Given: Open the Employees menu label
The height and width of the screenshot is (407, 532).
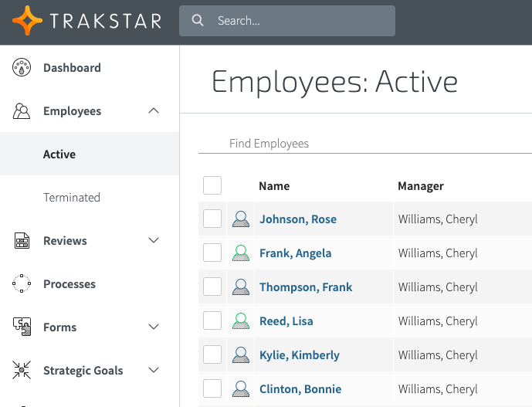Looking at the screenshot, I should 73,111.
